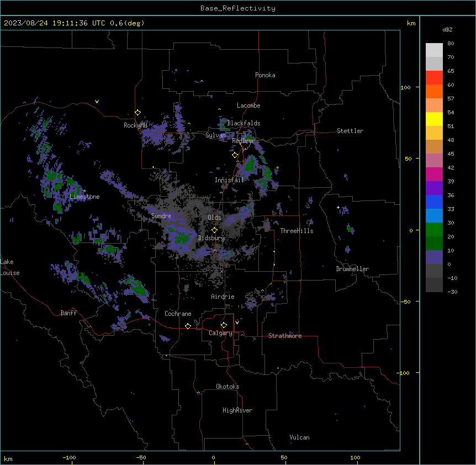
Task: Select the yellow V marker north of RockyMH
Action: coord(97,102)
